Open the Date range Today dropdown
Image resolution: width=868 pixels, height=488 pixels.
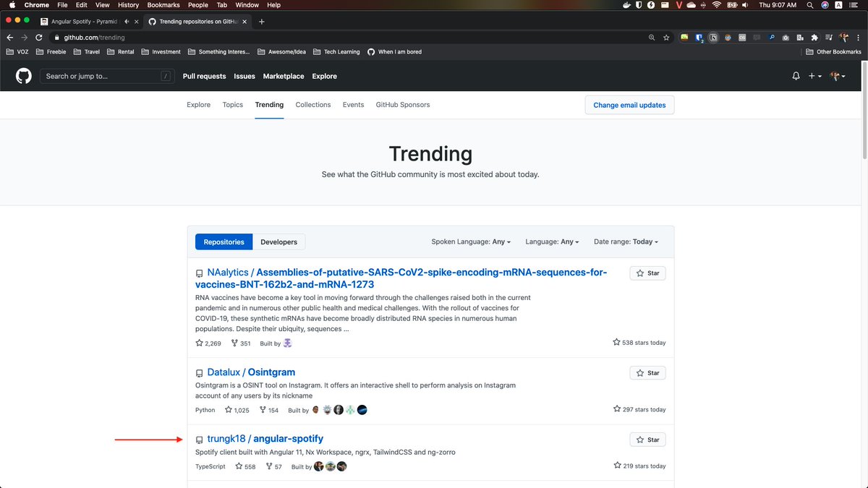pyautogui.click(x=626, y=241)
